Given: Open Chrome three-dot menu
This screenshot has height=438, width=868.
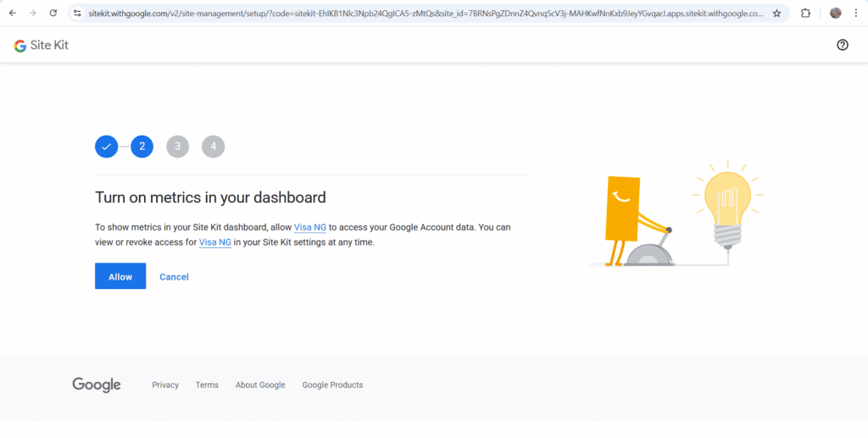Looking at the screenshot, I should tap(856, 14).
